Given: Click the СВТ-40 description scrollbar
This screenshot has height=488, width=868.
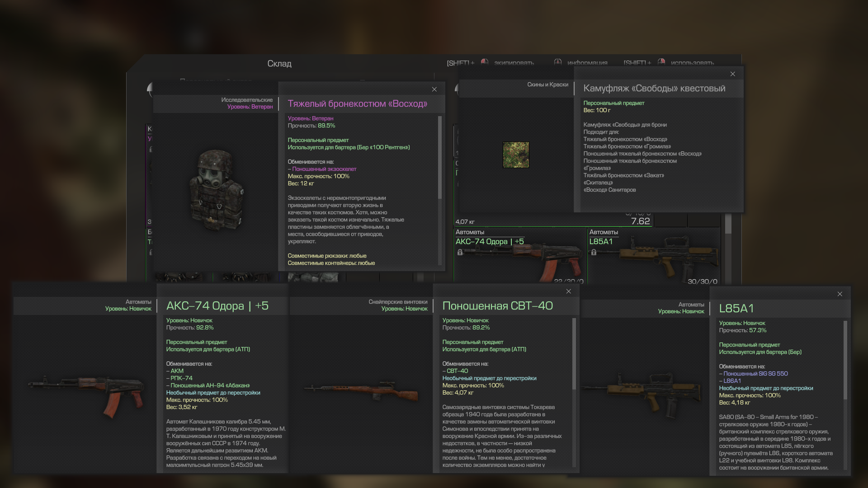Looking at the screenshot, I should [x=574, y=353].
